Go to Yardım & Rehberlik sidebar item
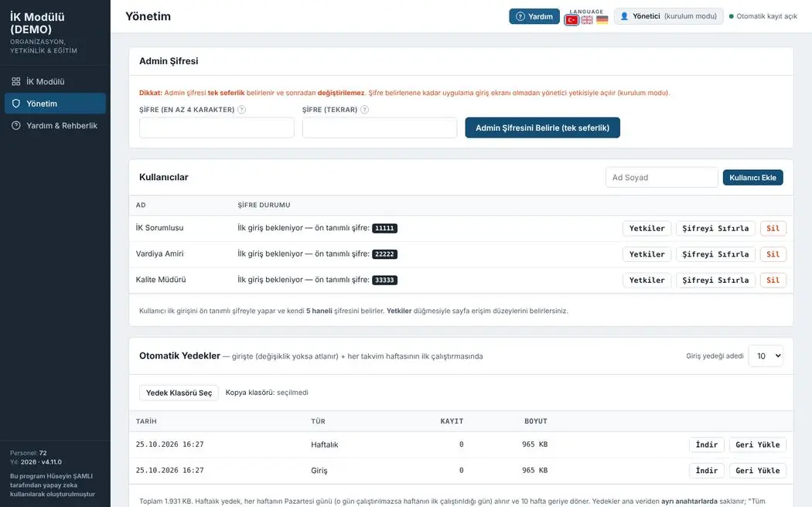Screen dimensions: 812x507 pyautogui.click(x=55, y=126)
